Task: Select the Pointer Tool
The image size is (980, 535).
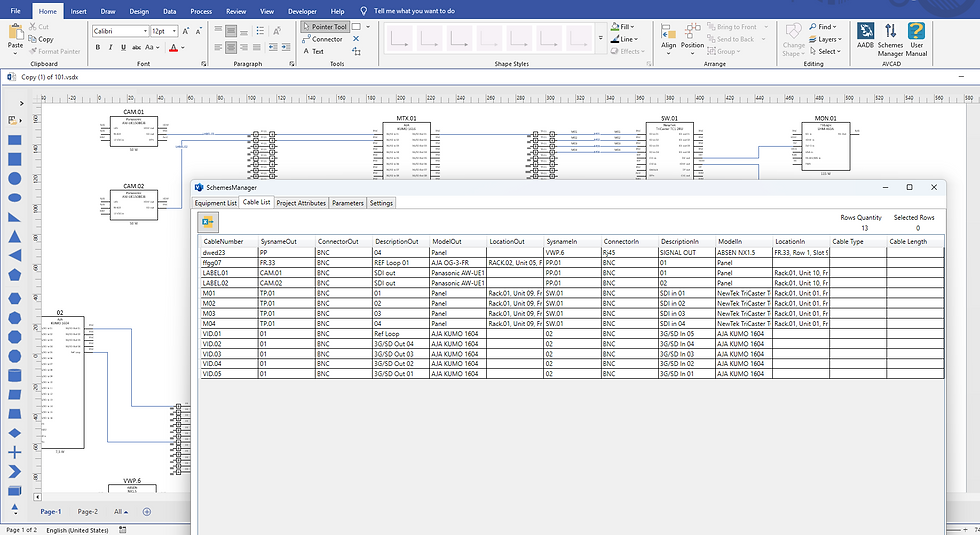Action: (x=324, y=27)
